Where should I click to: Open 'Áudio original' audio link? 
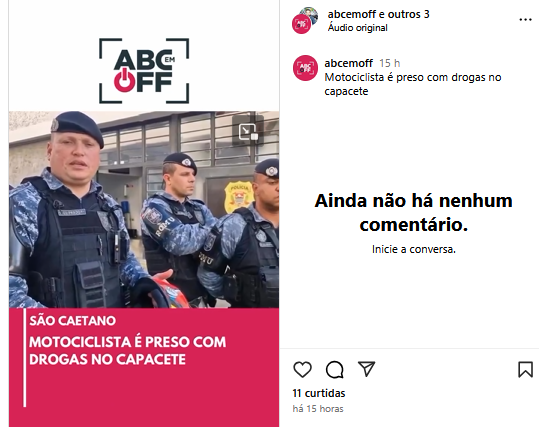(358, 28)
